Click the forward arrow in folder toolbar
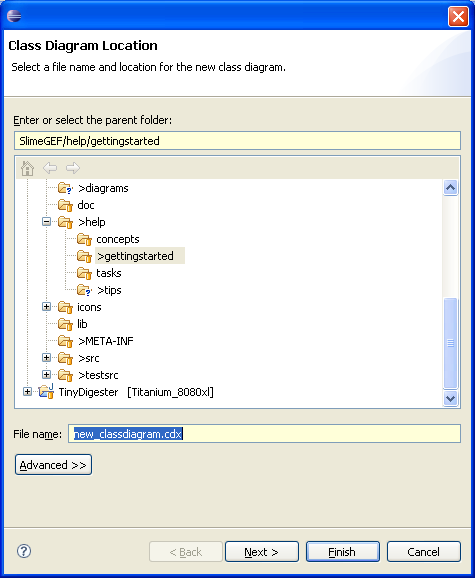The width and height of the screenshot is (475, 578). (x=73, y=168)
